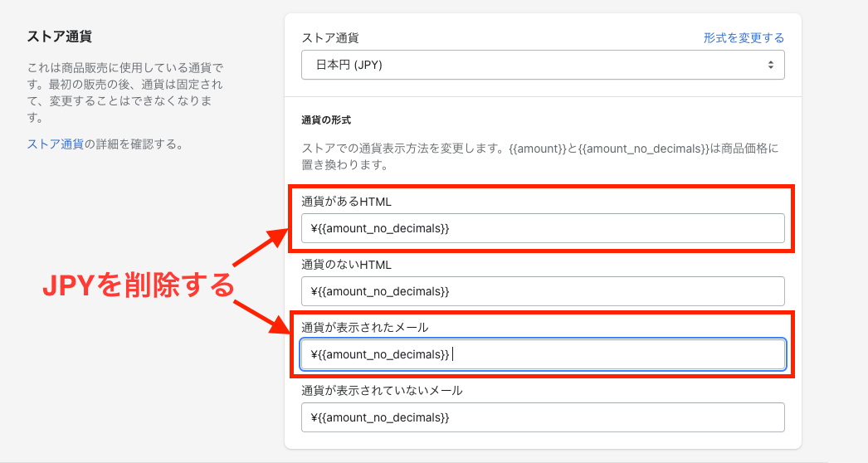This screenshot has width=868, height=463.
Task: Open the 日本円 (JPY) store currency dropdown
Action: [x=531, y=65]
